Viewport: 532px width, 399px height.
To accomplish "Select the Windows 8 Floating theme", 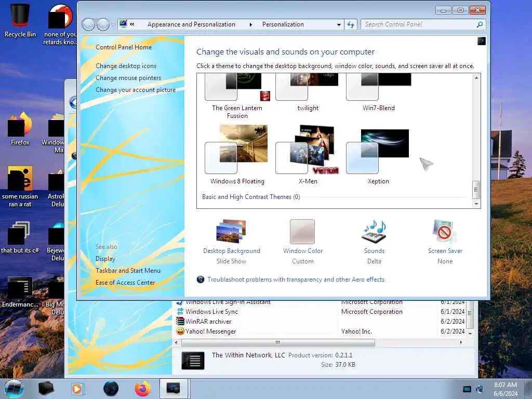I will tap(237, 154).
